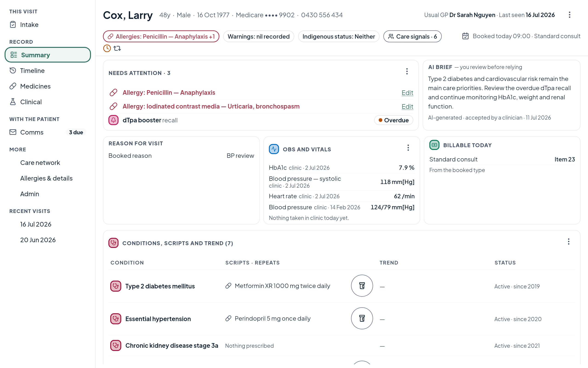Screen dimensions: 588x368
Task: Click the Timeline history clock icon
Action: coord(13,71)
